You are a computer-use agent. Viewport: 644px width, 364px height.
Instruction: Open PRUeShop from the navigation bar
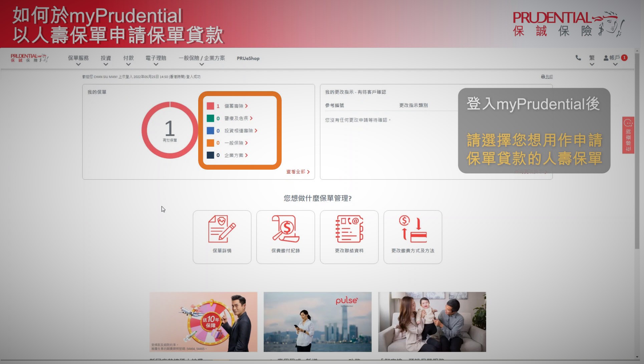[248, 58]
